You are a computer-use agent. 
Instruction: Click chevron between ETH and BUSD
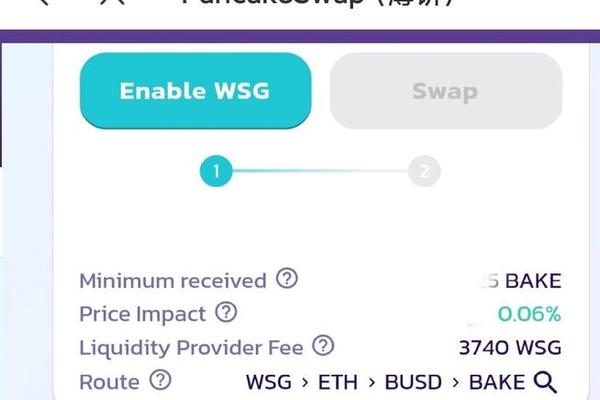tap(372, 382)
